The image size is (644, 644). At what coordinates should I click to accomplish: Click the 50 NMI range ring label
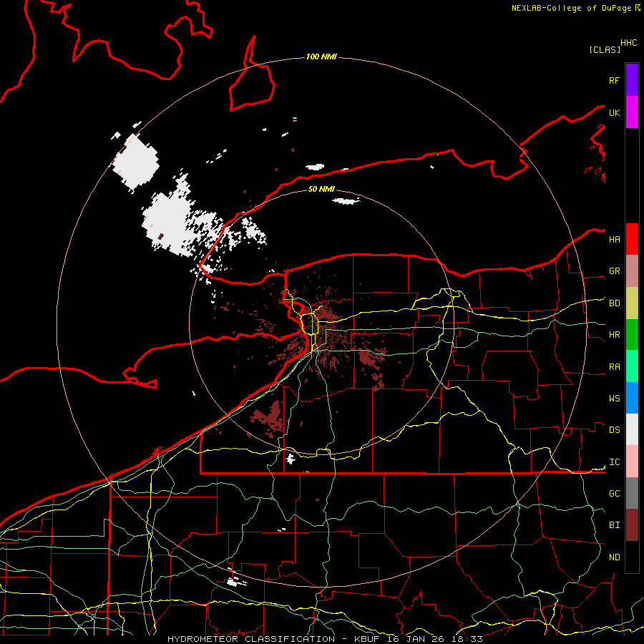point(321,189)
